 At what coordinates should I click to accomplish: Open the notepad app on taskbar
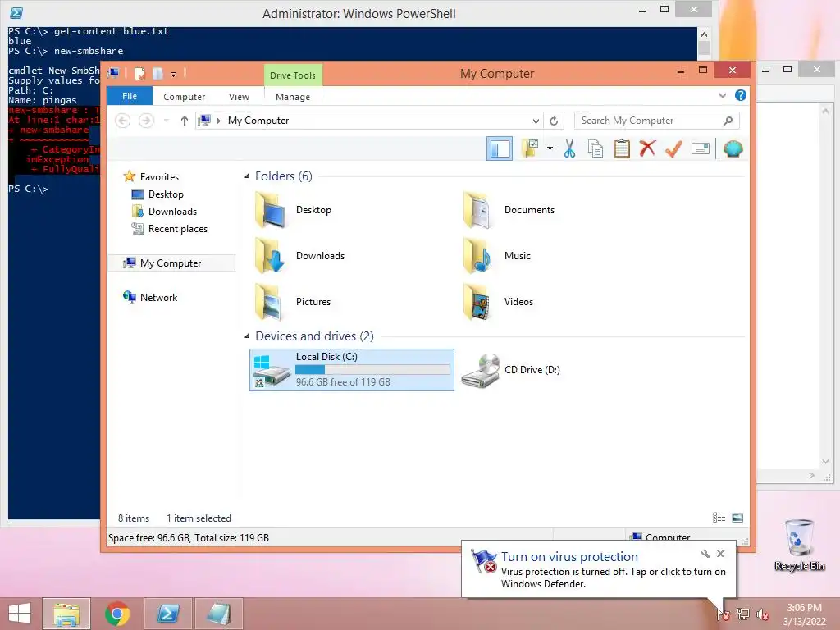(218, 614)
